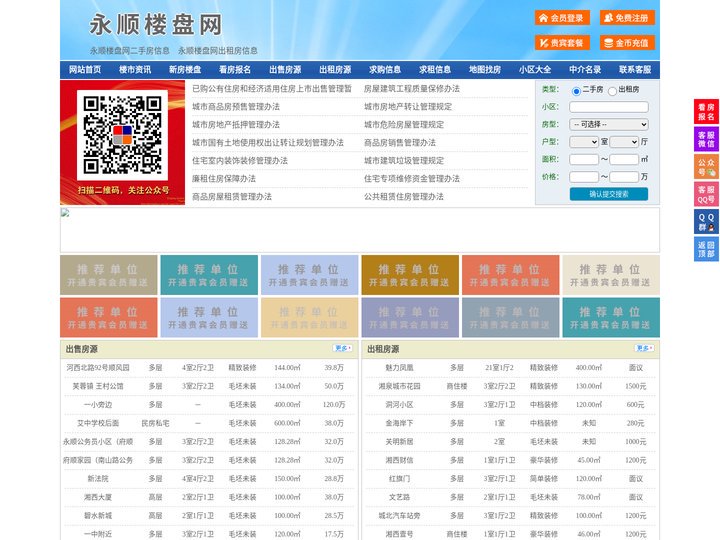720x540 pixels.
Task: Open QQ群 in the floating sidebar
Action: click(706, 222)
